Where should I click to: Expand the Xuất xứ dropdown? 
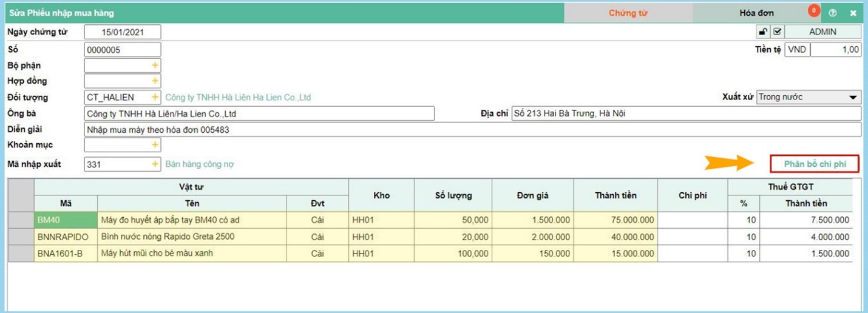tap(853, 98)
